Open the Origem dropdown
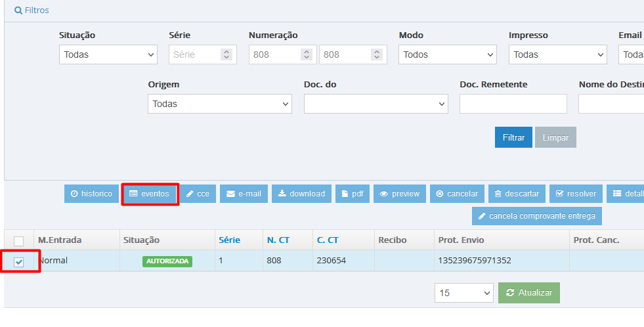 coord(220,104)
